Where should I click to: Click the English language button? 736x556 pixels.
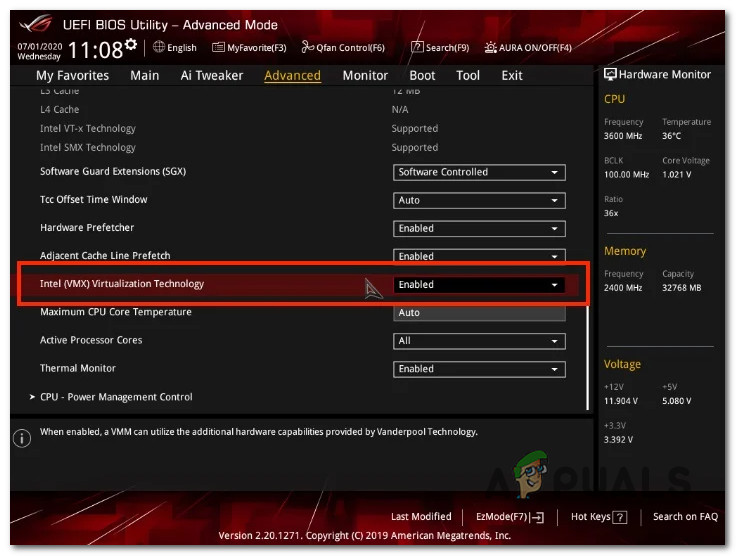click(x=182, y=47)
